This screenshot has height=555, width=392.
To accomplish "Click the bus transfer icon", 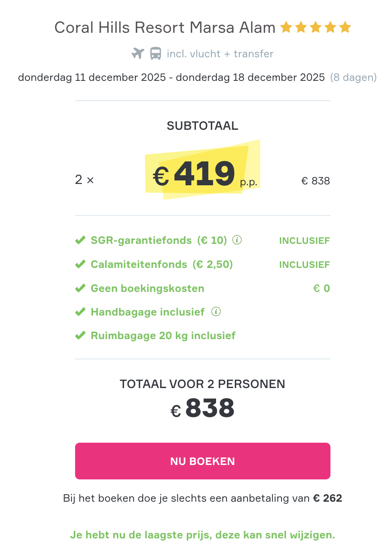I will point(155,54).
